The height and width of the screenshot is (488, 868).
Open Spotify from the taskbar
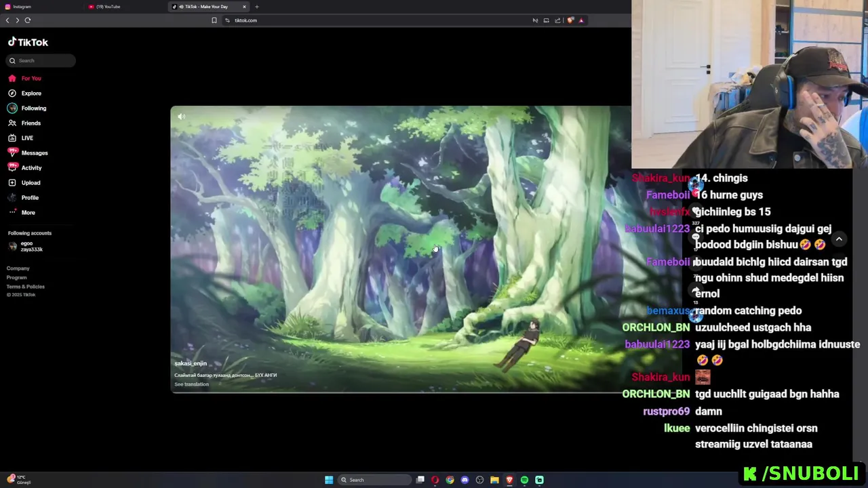tap(524, 480)
